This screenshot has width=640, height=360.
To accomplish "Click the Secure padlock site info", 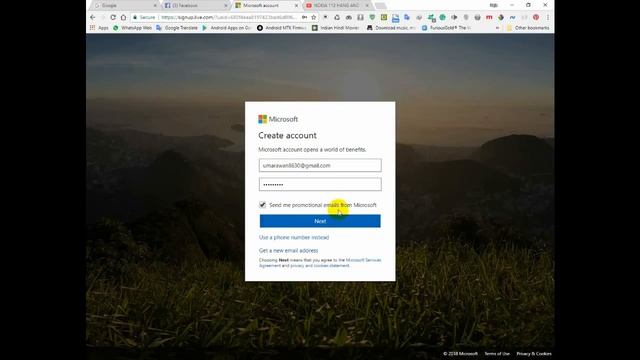I will click(x=144, y=17).
